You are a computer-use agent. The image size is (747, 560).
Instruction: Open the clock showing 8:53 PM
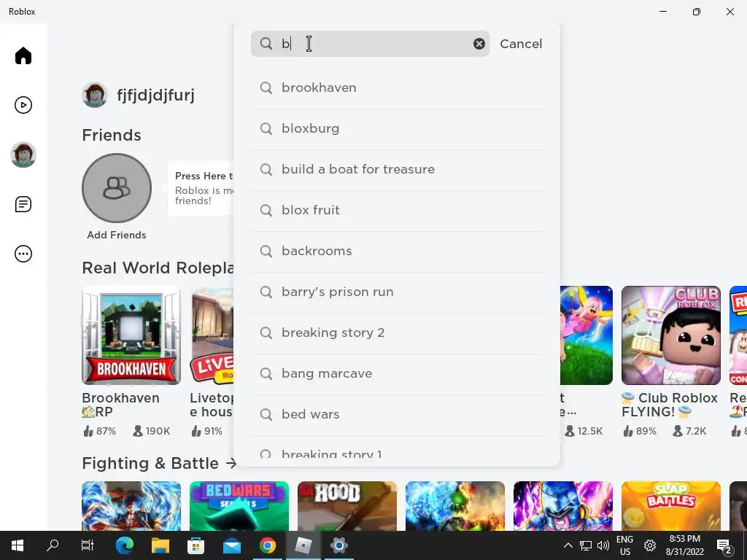pos(684,545)
